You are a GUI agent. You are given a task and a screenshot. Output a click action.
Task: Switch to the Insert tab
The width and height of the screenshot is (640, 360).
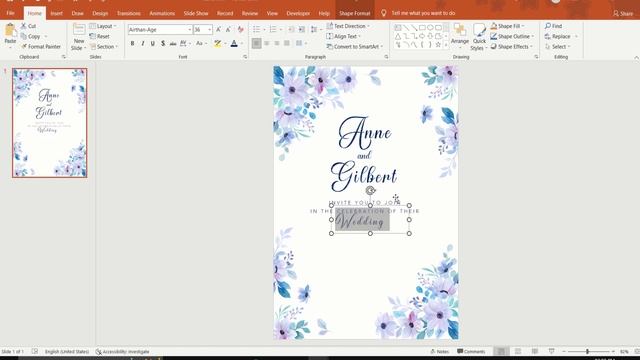click(56, 13)
